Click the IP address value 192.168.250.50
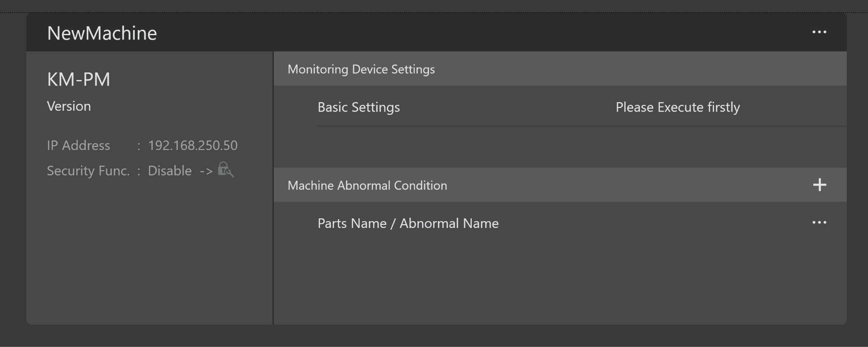The image size is (868, 347). (x=192, y=145)
